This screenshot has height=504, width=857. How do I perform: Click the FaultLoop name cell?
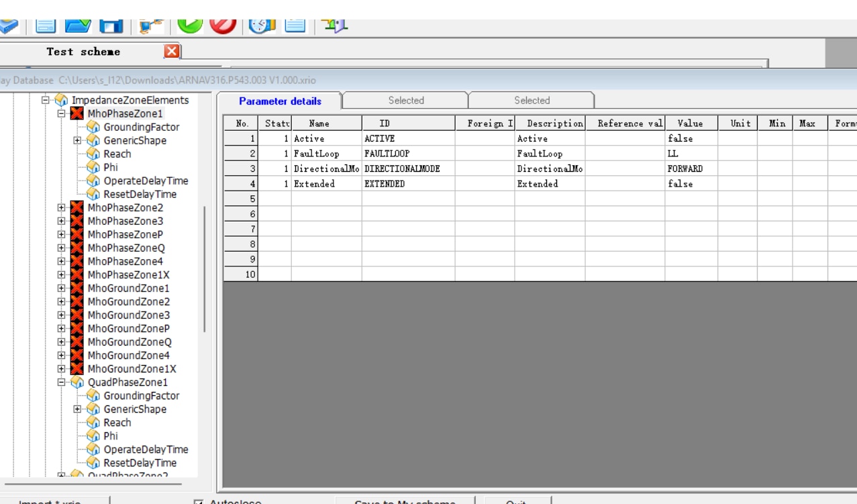(x=327, y=154)
